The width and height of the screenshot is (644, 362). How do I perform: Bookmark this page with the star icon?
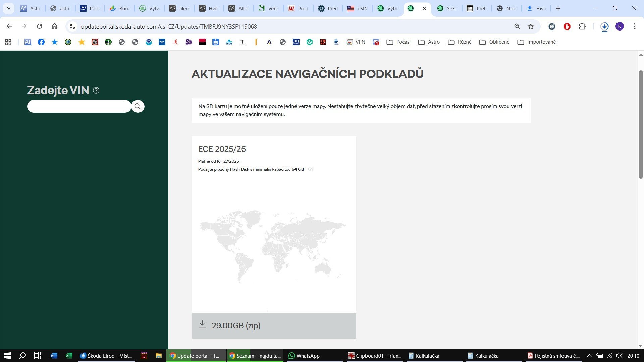coord(531,26)
